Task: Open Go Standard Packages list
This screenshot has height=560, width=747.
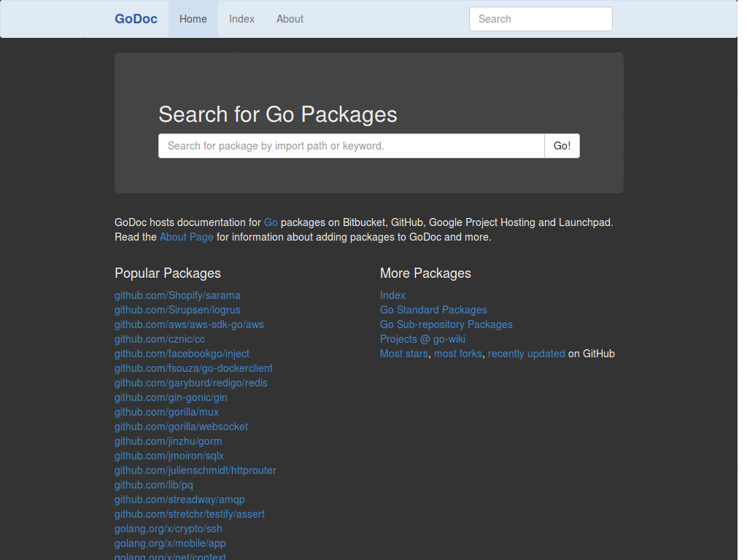Action: 433,310
